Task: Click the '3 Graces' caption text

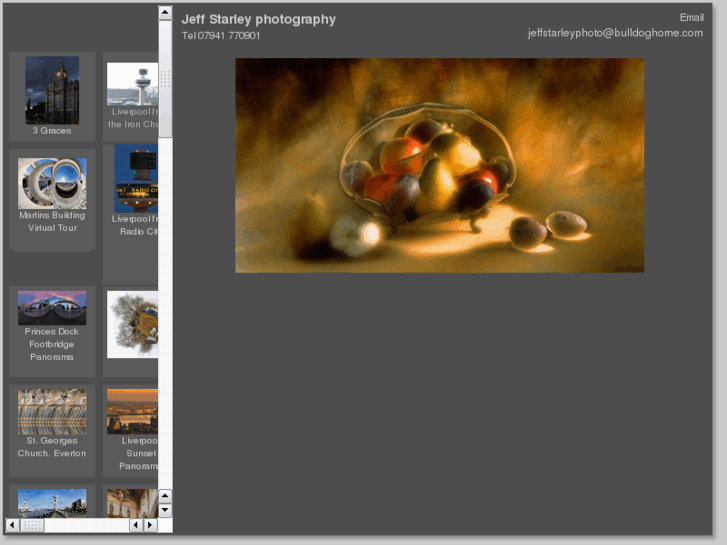Action: 52,131
